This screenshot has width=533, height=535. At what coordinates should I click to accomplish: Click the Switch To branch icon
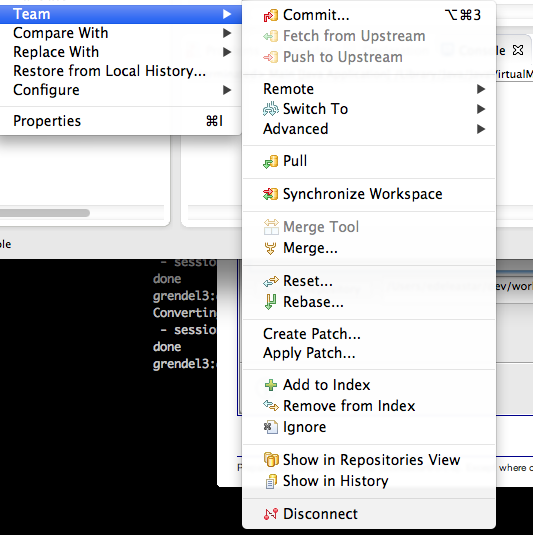[271, 109]
